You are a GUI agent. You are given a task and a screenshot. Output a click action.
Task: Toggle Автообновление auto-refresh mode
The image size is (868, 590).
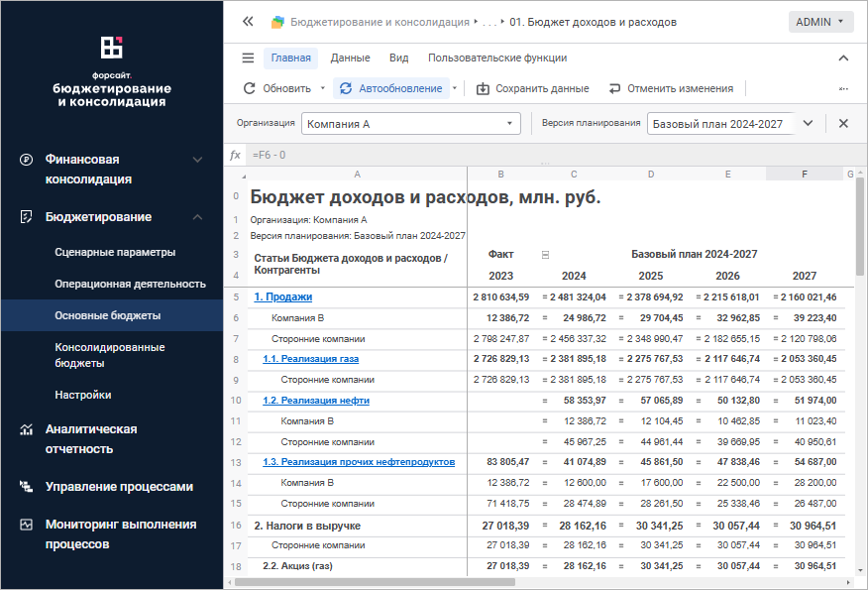point(391,88)
